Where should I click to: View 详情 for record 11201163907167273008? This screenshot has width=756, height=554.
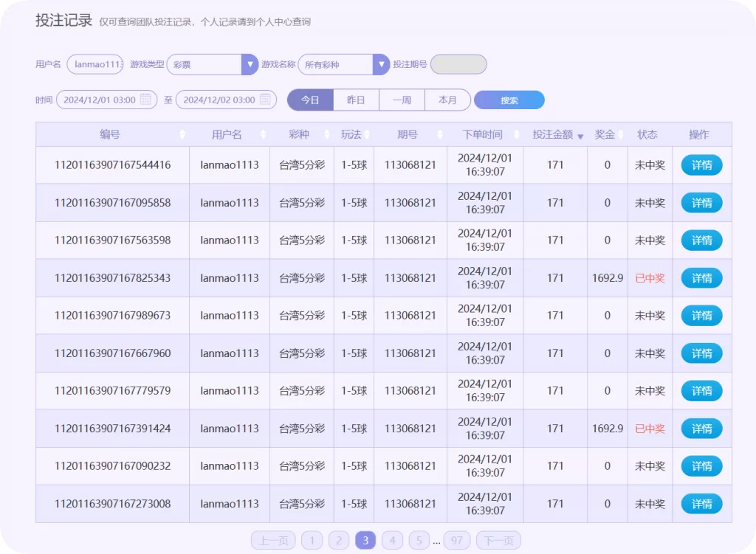click(x=701, y=504)
